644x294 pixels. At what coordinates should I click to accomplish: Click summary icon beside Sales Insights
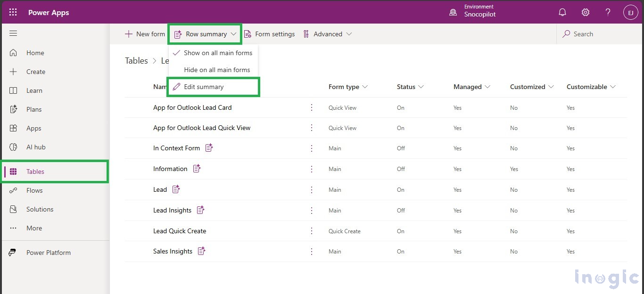tap(202, 251)
